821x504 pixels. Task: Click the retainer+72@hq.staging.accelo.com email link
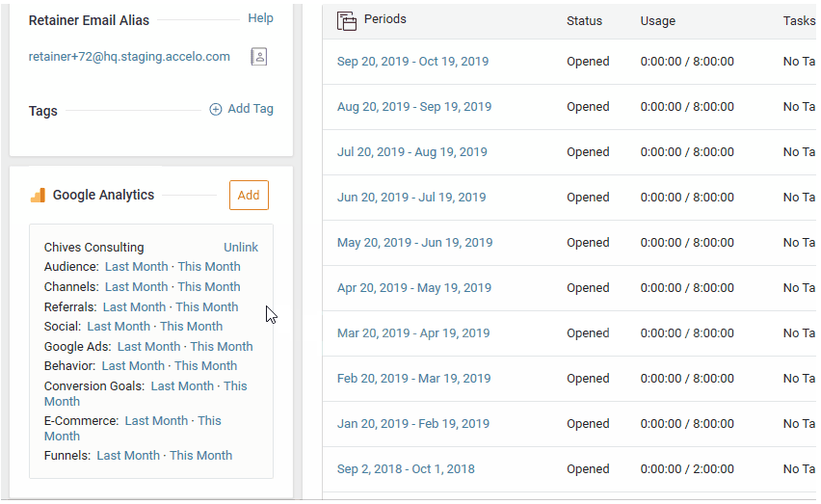click(129, 57)
